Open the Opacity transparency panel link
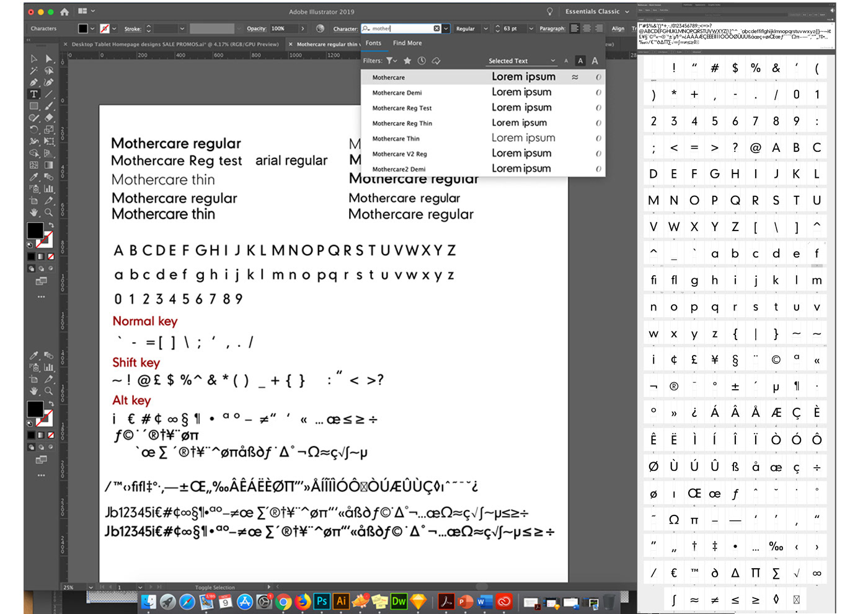The image size is (868, 614). (256, 29)
